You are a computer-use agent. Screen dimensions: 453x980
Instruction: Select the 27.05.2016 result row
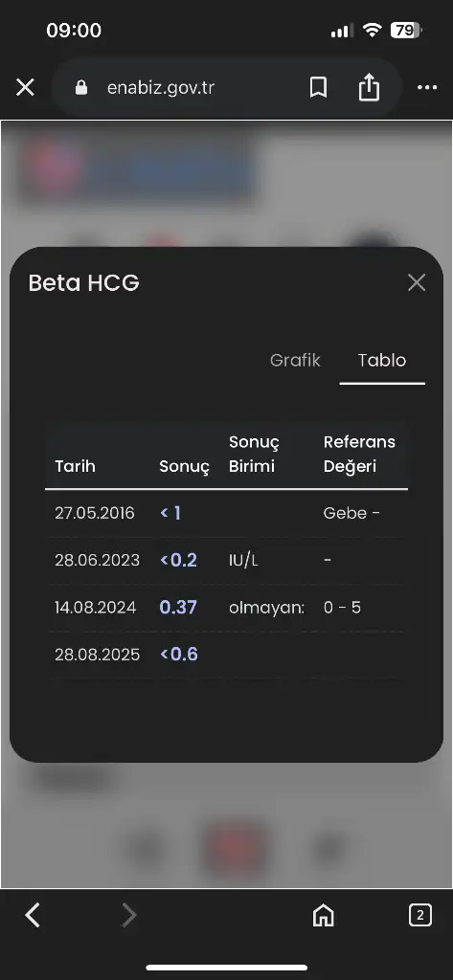(226, 513)
